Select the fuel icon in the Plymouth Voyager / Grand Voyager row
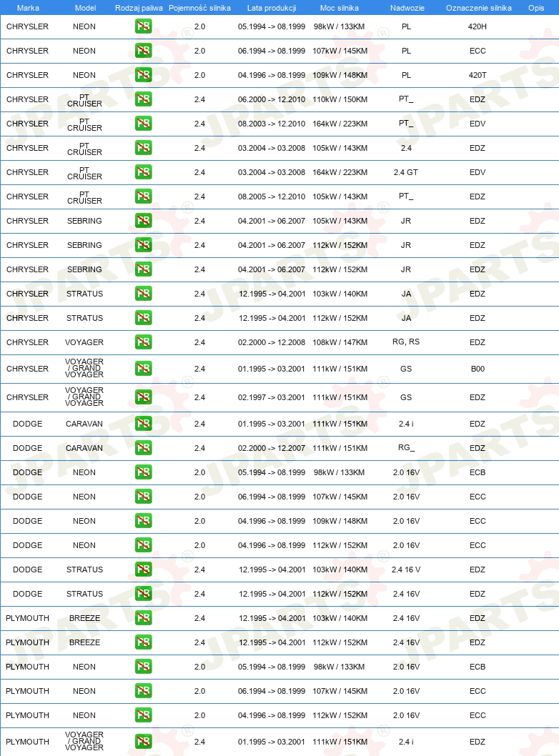This screenshot has width=559, height=756. click(143, 742)
